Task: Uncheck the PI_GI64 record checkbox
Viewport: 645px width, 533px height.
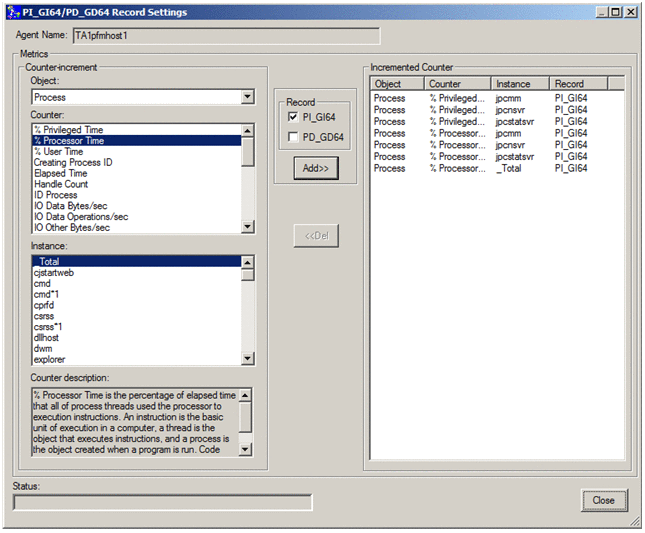Action: (x=293, y=117)
